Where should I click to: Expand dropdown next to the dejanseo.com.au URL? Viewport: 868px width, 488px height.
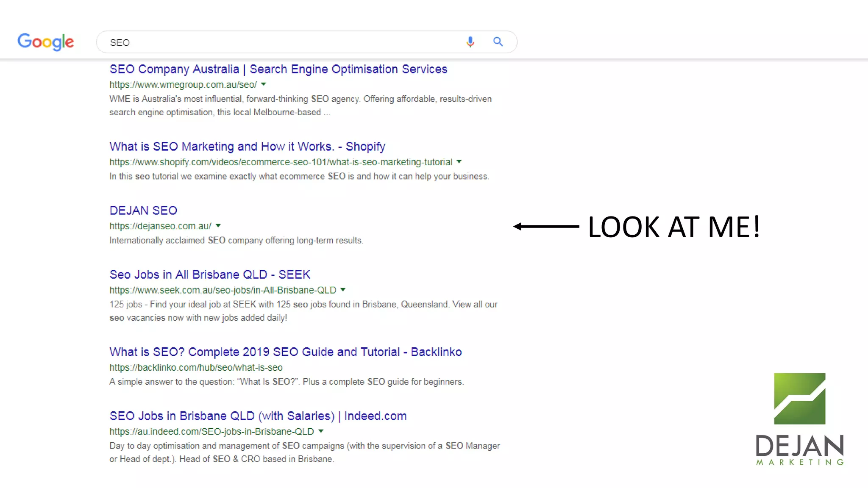218,226
